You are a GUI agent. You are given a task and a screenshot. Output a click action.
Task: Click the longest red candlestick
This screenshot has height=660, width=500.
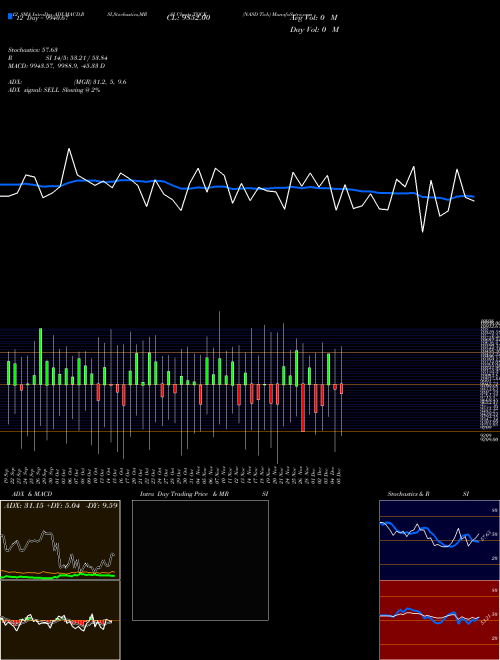[303, 407]
